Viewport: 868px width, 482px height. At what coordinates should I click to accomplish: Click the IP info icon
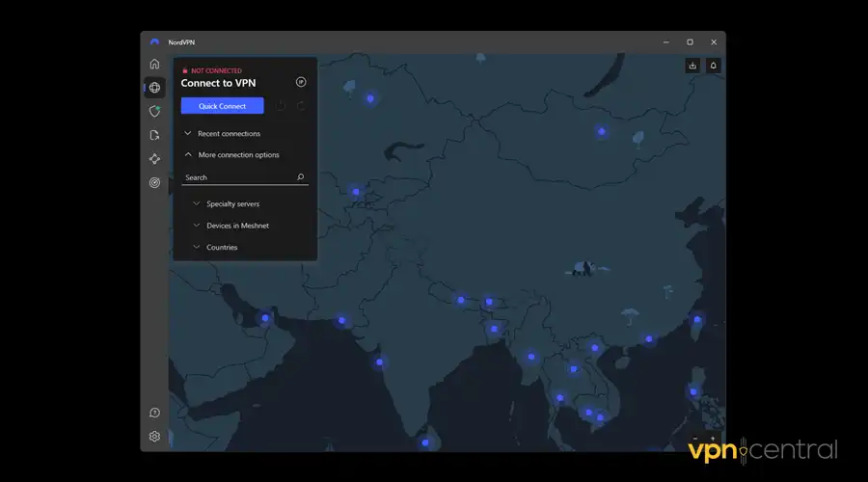[x=301, y=83]
